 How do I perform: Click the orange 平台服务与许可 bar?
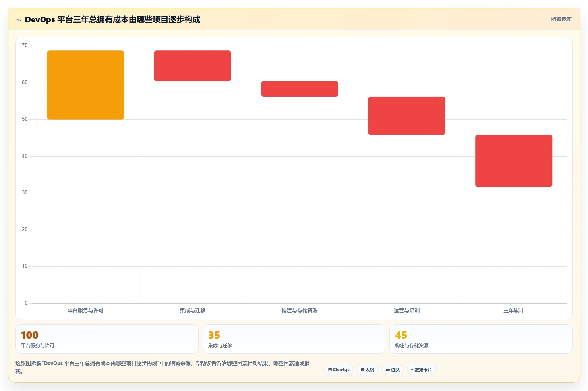point(85,85)
